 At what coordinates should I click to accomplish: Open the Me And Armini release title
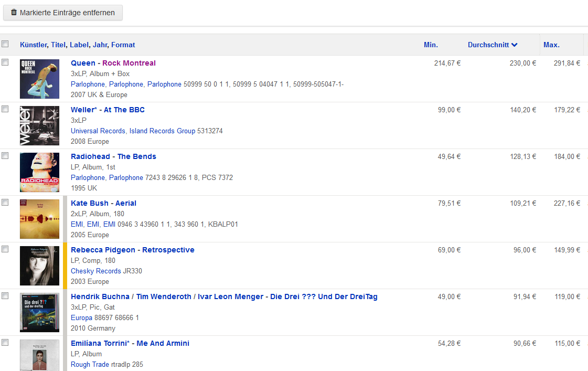click(x=163, y=343)
